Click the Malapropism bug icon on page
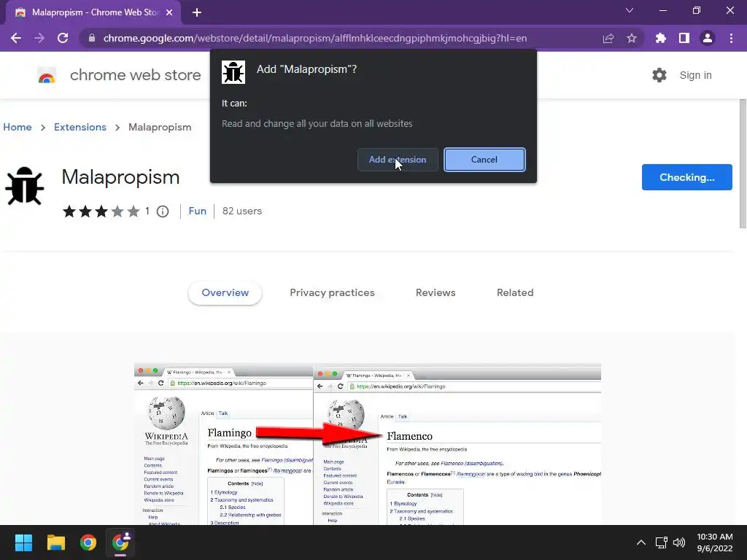Screen dimensions: 747x560 (x=25, y=186)
